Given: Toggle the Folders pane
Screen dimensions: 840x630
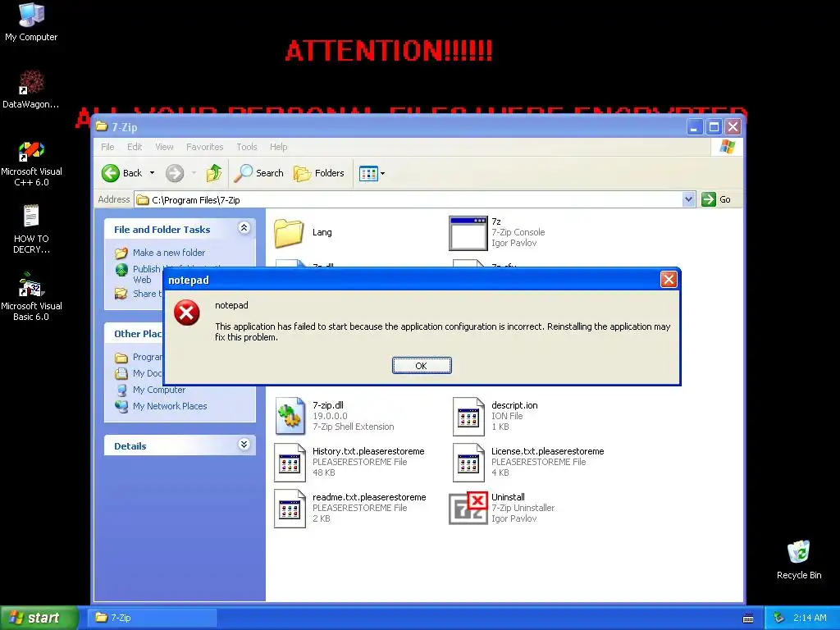Looking at the screenshot, I should pyautogui.click(x=319, y=173).
